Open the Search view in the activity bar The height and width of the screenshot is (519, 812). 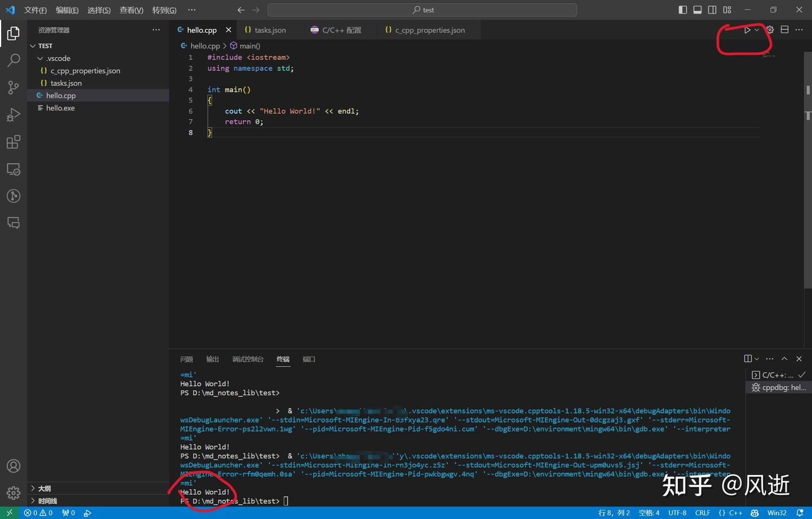(14, 60)
